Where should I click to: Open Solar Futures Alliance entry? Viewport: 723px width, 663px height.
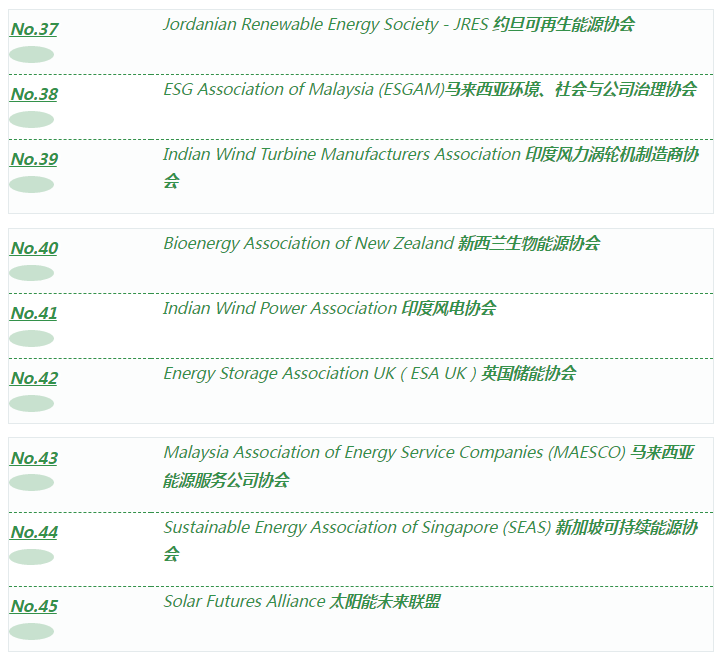tap(301, 601)
